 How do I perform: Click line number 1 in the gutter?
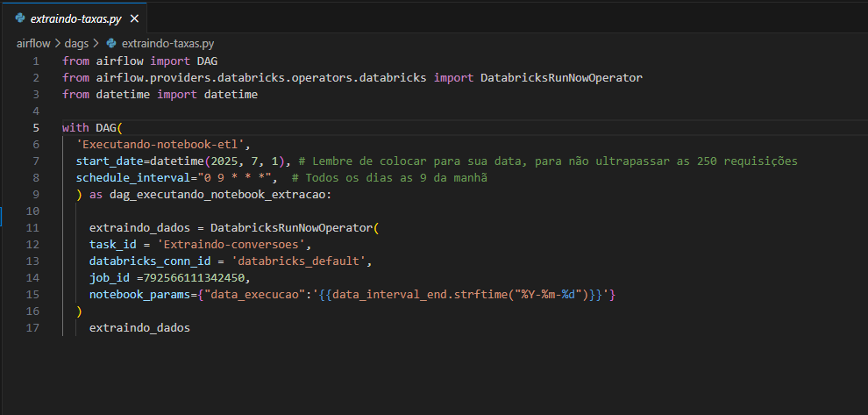click(x=36, y=61)
